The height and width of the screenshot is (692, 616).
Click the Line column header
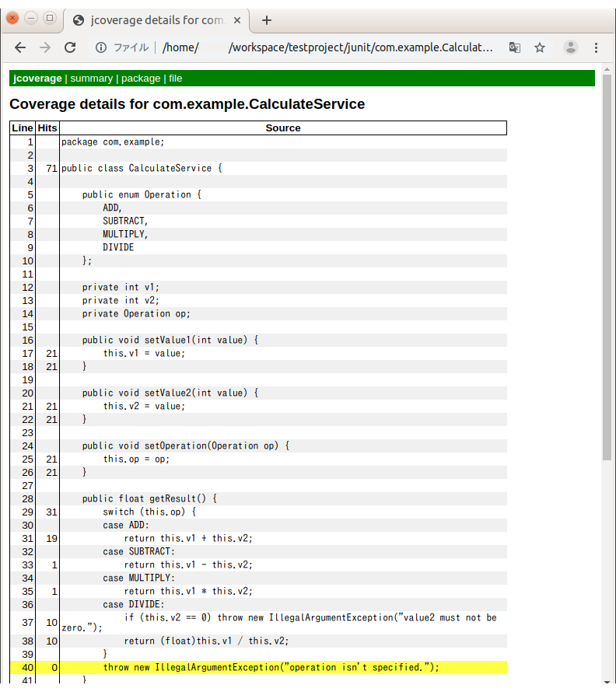(x=23, y=128)
